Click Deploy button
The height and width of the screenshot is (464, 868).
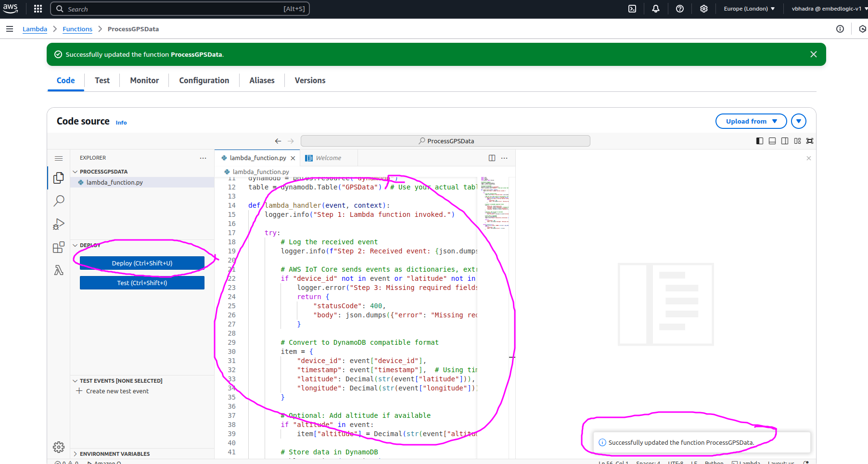(x=142, y=263)
